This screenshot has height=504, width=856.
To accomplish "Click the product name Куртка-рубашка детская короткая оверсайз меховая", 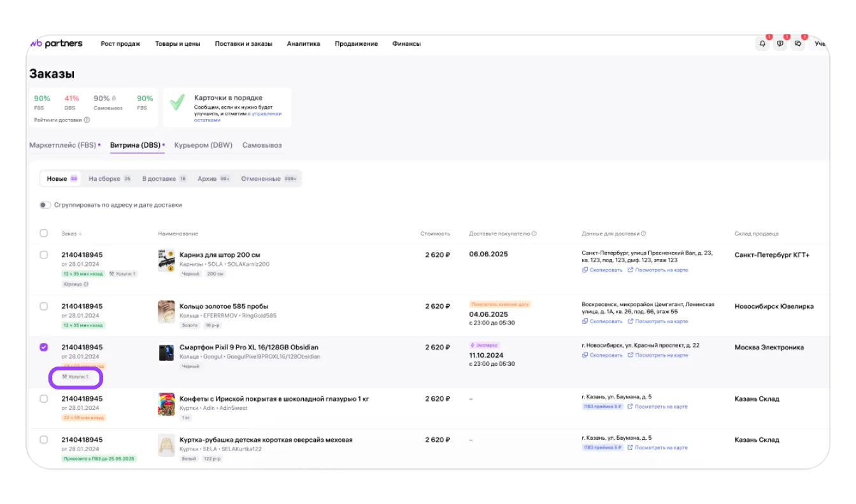I will point(266,440).
